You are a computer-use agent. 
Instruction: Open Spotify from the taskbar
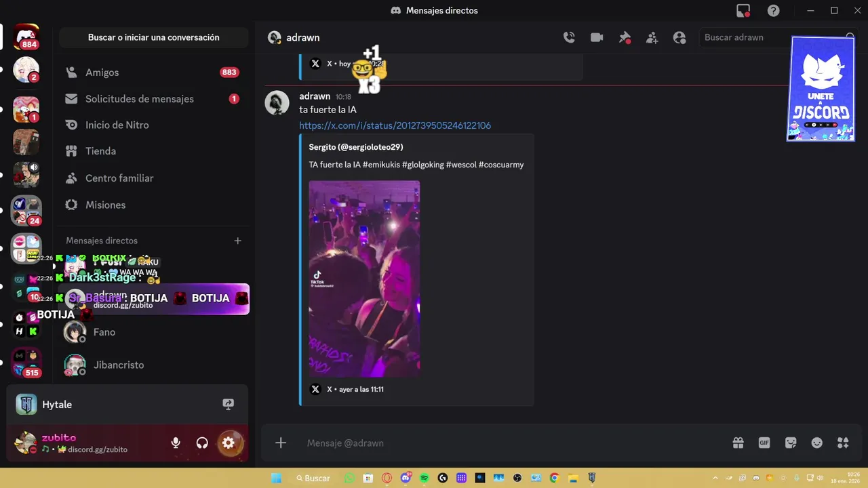pos(425,478)
